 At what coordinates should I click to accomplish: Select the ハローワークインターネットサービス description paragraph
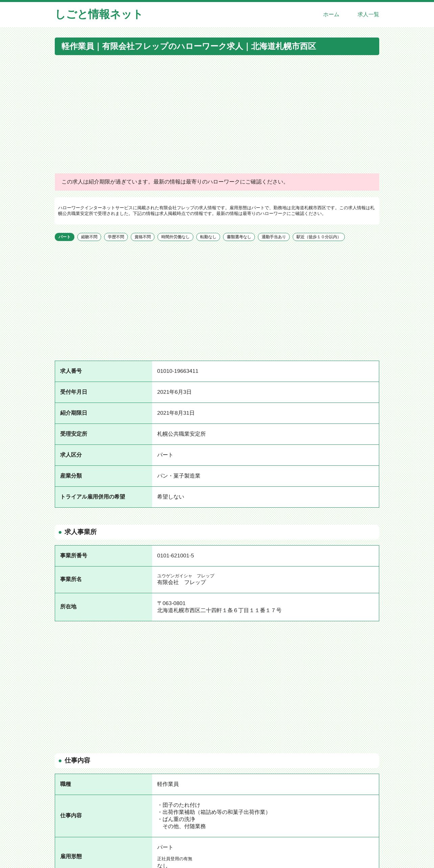(x=217, y=211)
